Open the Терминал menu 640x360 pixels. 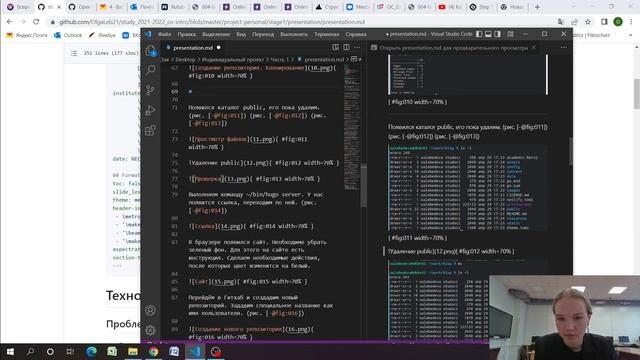click(x=327, y=34)
